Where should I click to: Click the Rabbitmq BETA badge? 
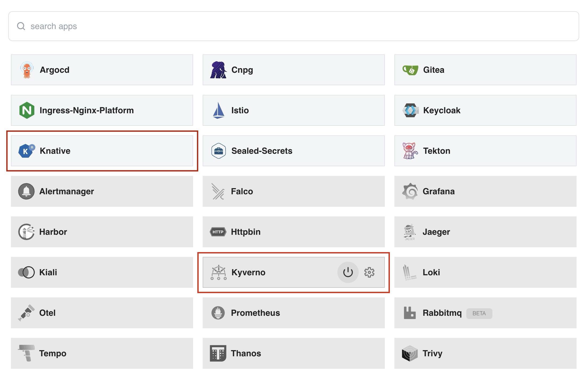point(479,313)
